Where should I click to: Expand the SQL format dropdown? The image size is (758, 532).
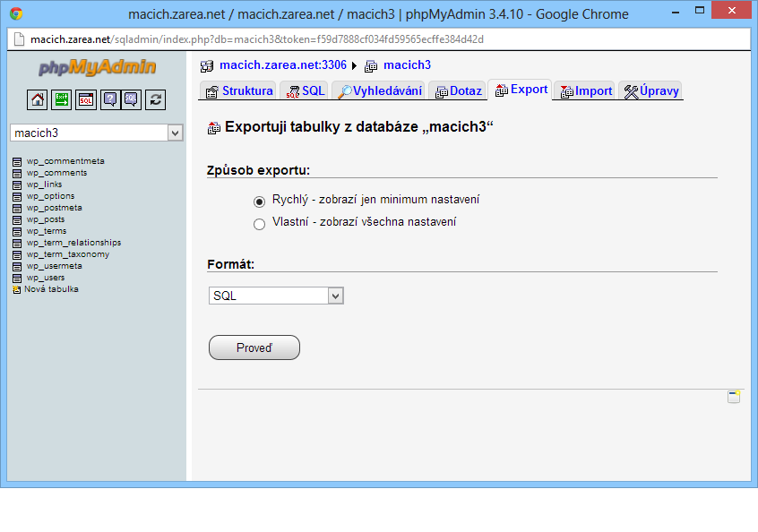coord(276,296)
